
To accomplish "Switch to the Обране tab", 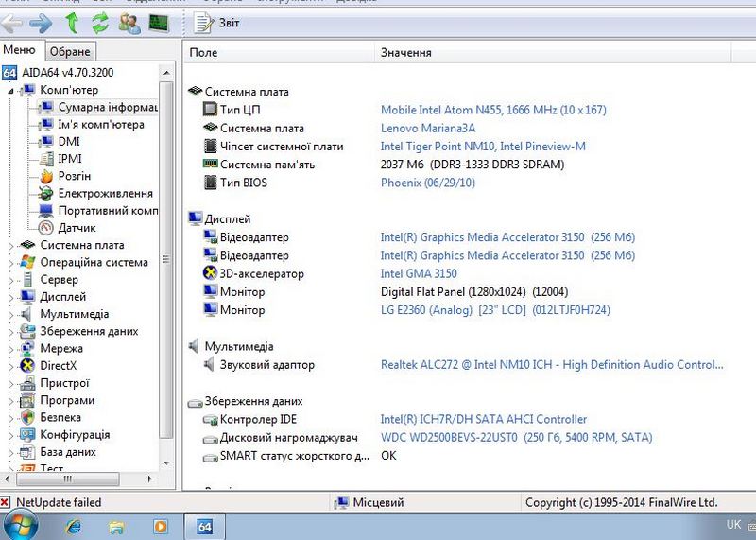I will pyautogui.click(x=69, y=51).
